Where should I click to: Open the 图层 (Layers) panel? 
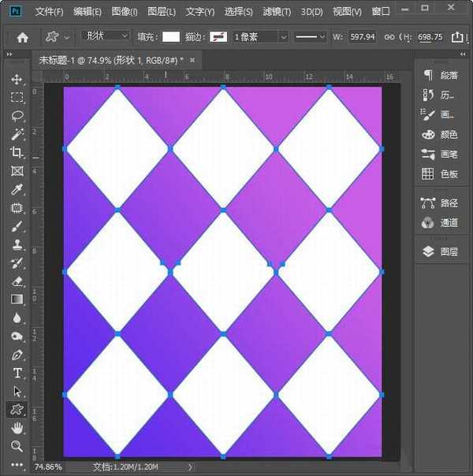tap(440, 252)
